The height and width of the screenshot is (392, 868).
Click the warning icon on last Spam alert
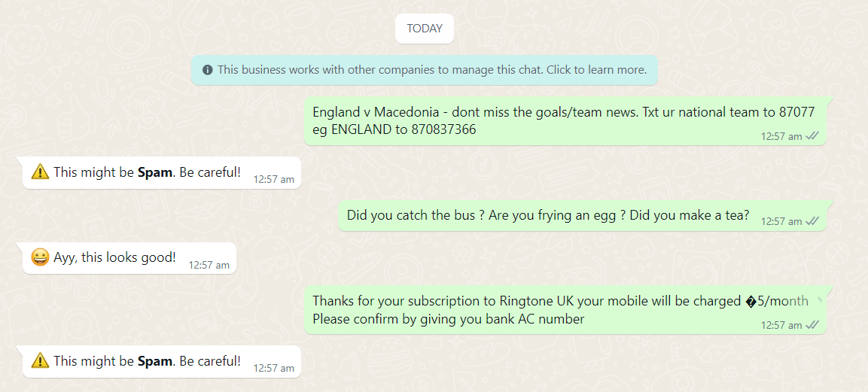pyautogui.click(x=40, y=361)
